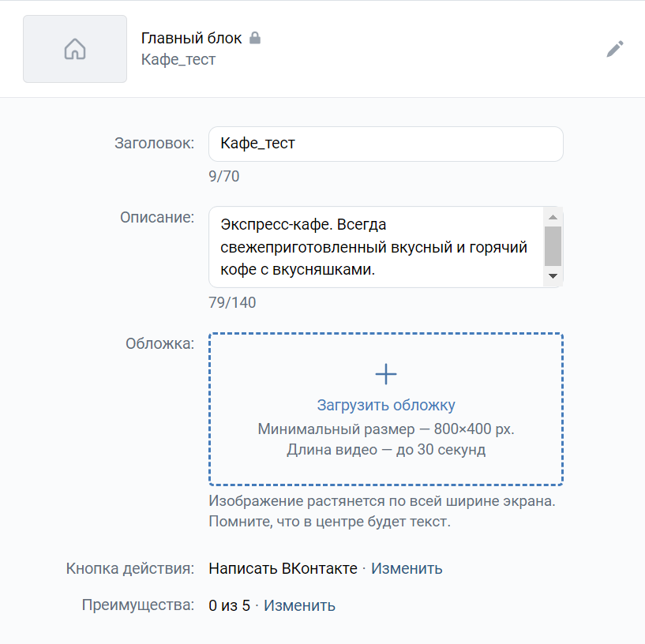The image size is (645, 644).
Task: Click the Загрузить обложку link
Action: (386, 405)
